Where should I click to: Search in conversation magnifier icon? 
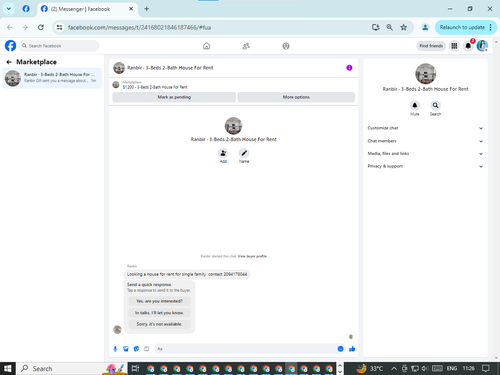[x=435, y=105]
